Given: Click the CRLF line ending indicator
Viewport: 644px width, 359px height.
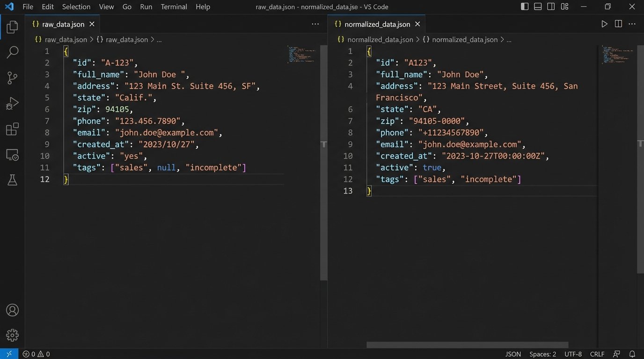Looking at the screenshot, I should click(597, 354).
